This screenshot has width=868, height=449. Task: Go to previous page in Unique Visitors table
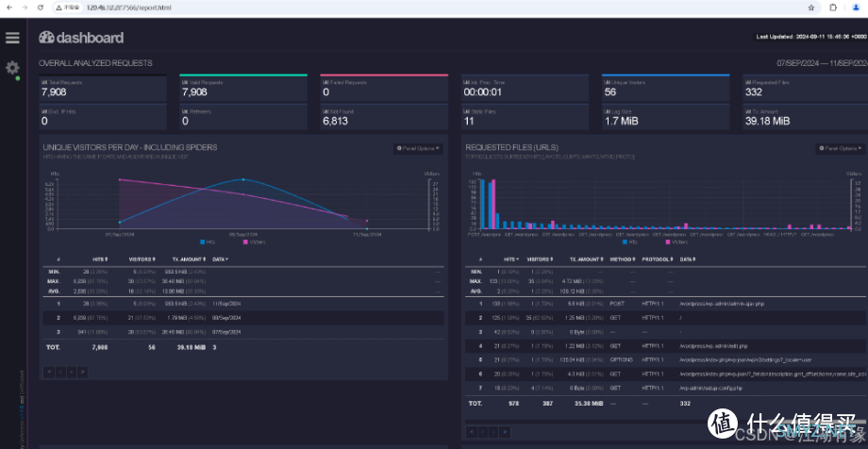click(59, 372)
